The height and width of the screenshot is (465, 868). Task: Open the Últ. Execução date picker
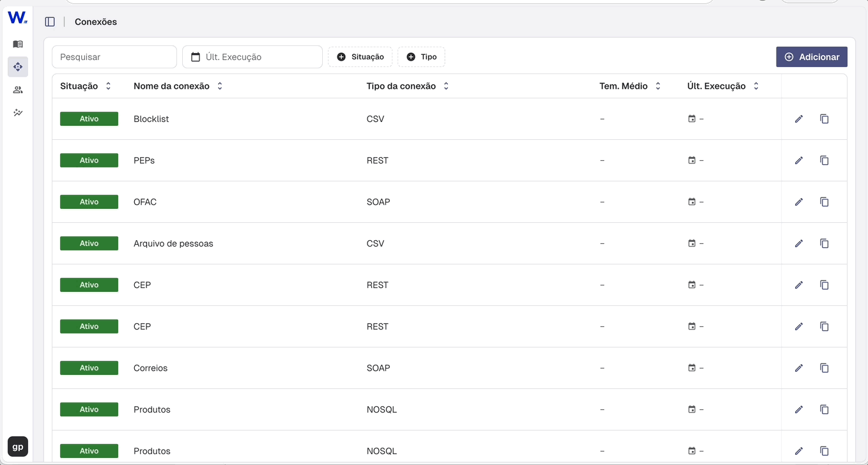pyautogui.click(x=252, y=57)
